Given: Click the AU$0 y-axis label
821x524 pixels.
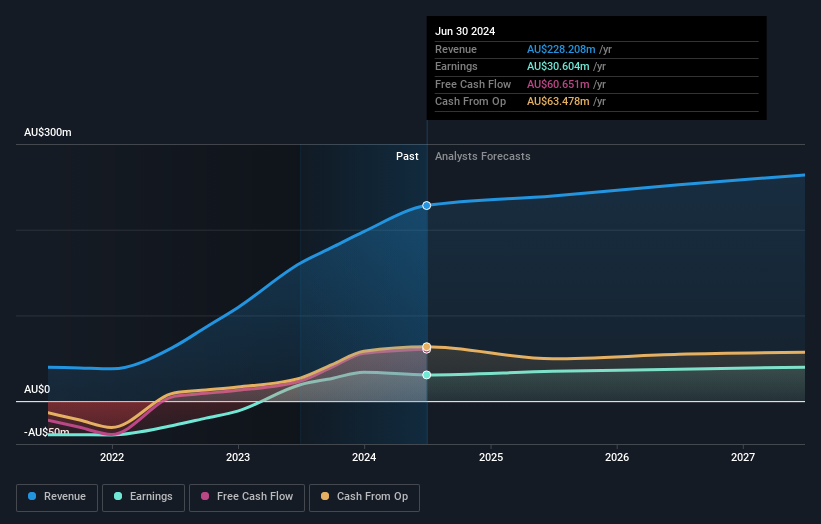Looking at the screenshot, I should tap(37, 389).
